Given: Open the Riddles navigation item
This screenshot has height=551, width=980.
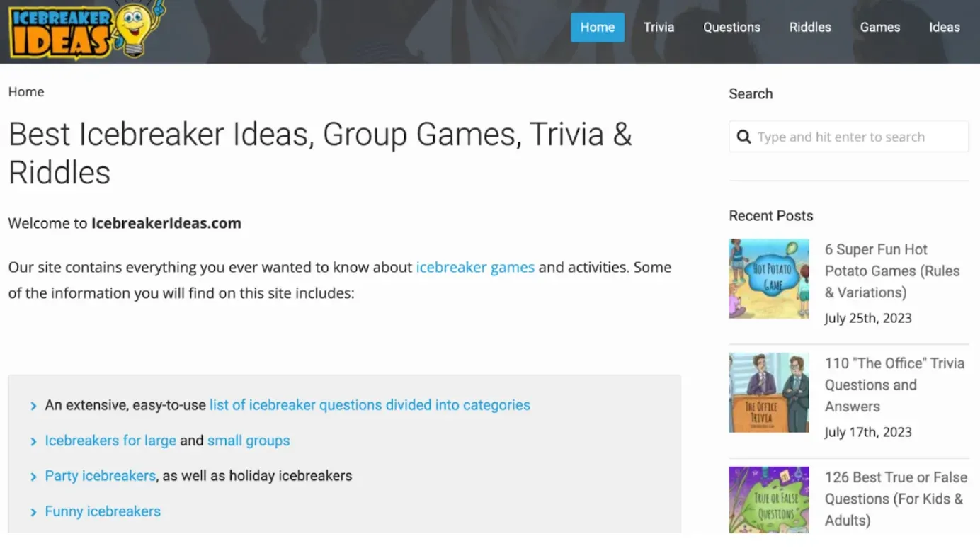Looking at the screenshot, I should (810, 28).
